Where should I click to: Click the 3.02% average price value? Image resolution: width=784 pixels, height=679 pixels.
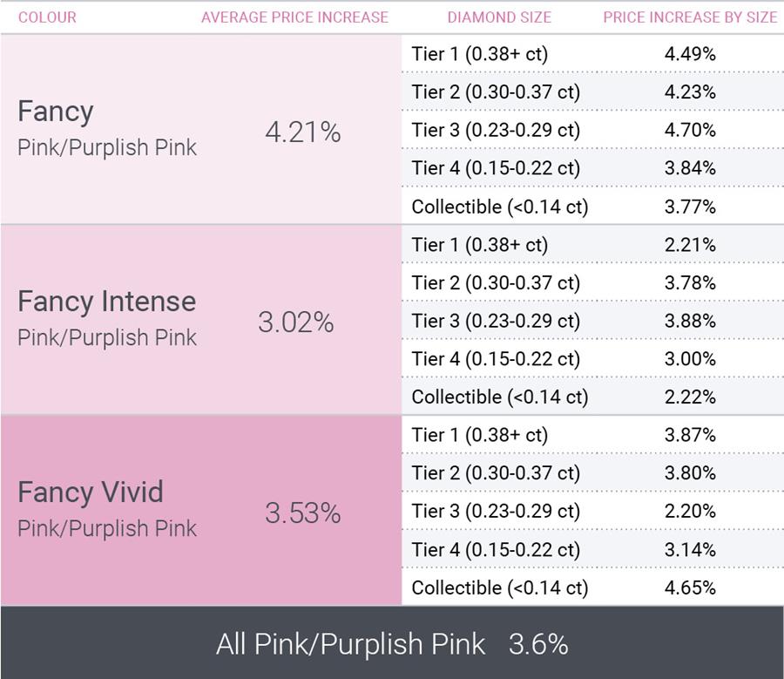tap(296, 323)
